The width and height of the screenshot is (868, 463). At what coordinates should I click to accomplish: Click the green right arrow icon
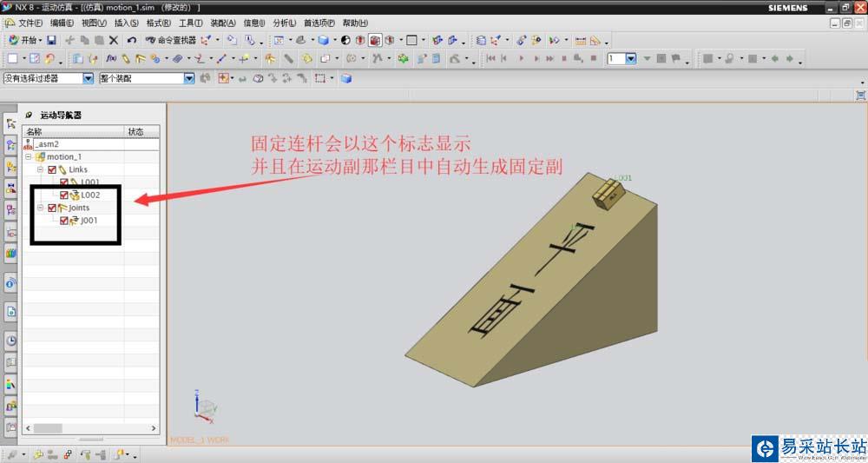pyautogui.click(x=789, y=58)
